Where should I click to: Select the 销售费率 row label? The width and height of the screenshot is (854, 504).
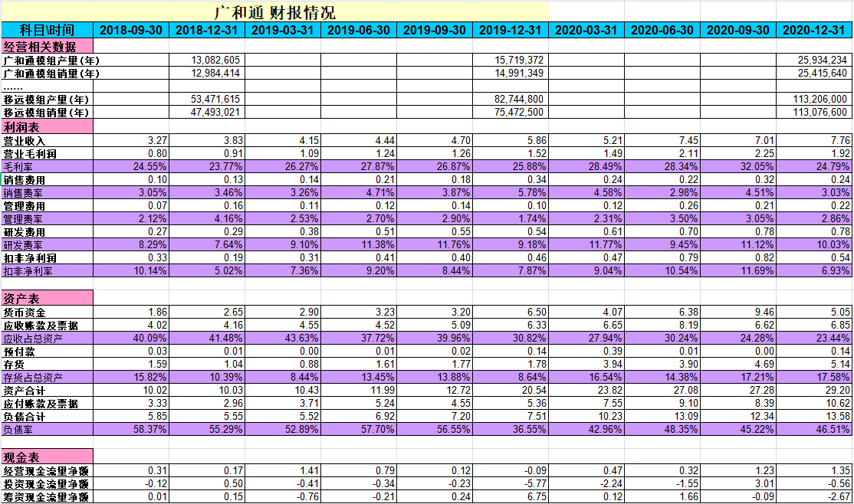tap(48, 193)
